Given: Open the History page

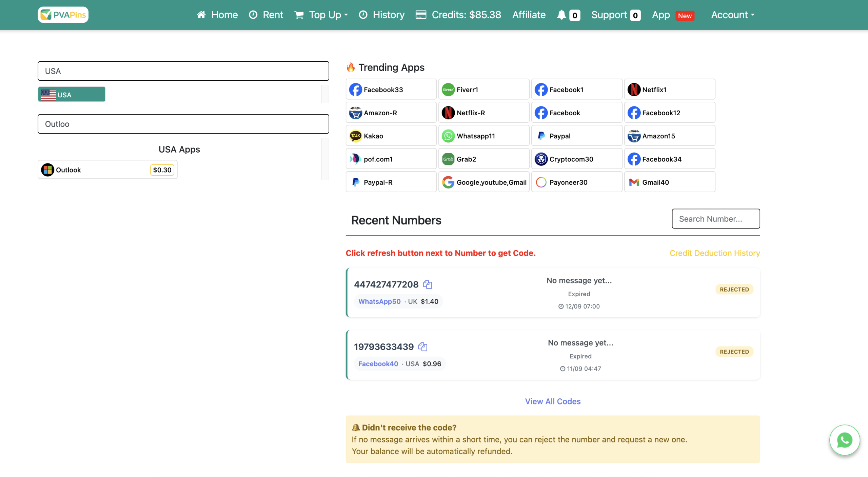Looking at the screenshot, I should [x=382, y=15].
